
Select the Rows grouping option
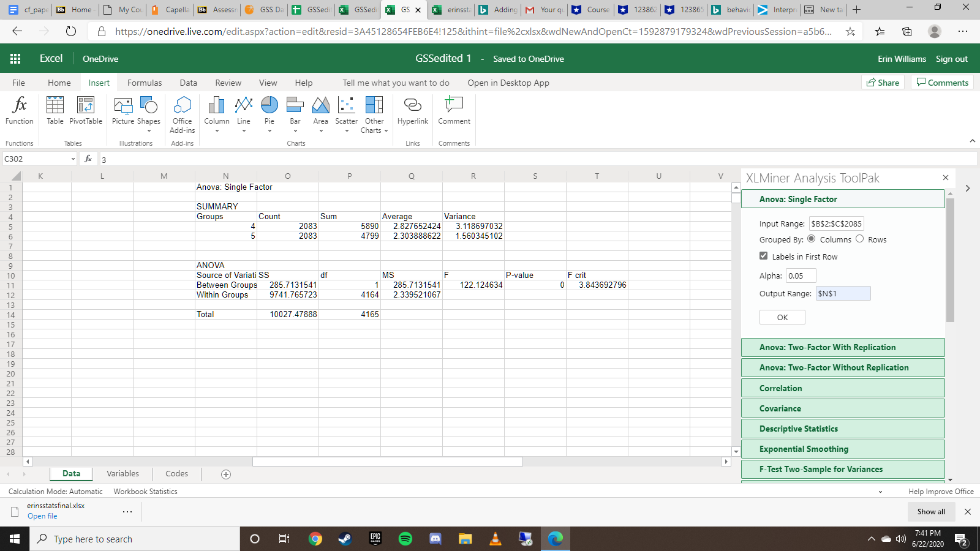click(x=860, y=239)
